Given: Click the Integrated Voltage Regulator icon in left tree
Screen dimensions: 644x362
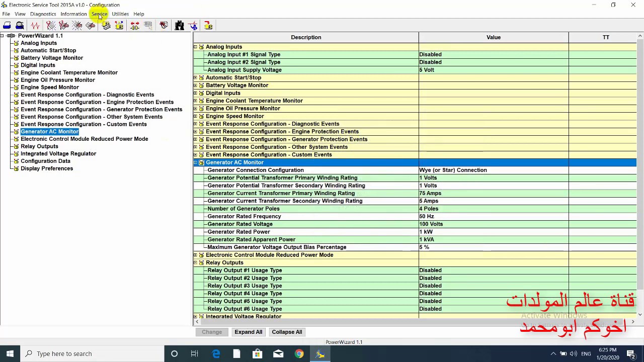Looking at the screenshot, I should point(16,154).
